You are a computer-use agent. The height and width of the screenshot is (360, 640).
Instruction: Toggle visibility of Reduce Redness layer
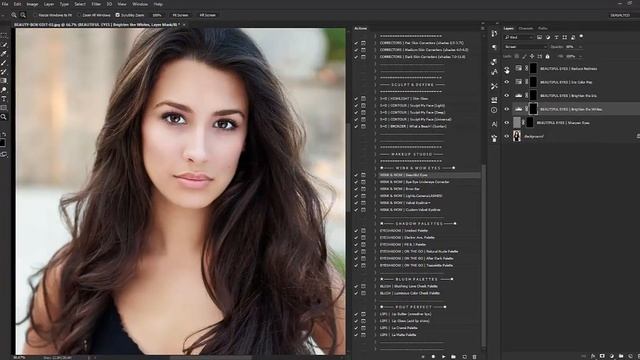point(507,69)
